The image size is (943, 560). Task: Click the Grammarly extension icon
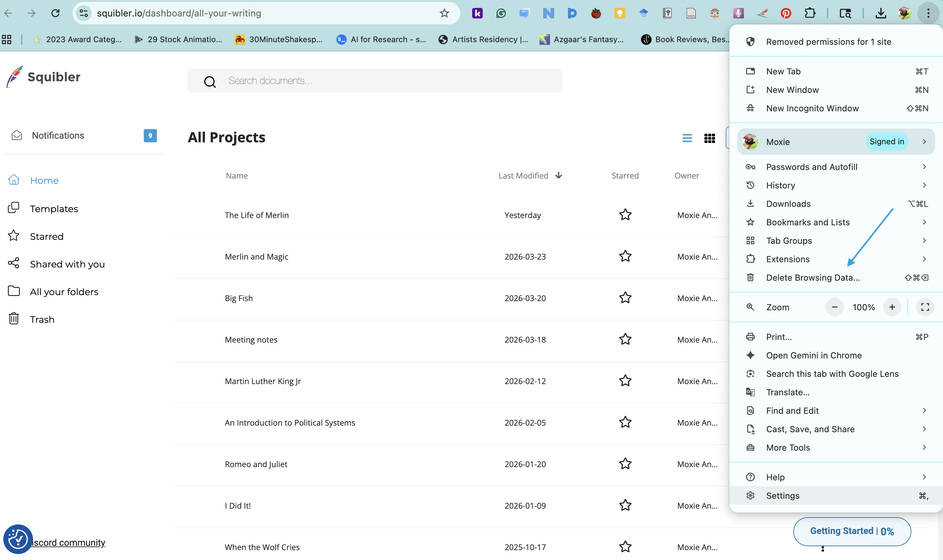(501, 13)
